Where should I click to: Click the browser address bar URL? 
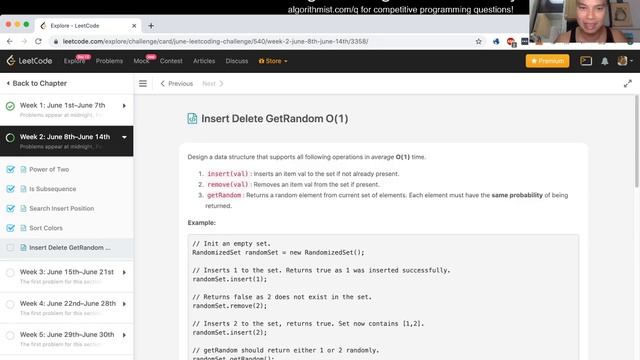(216, 41)
